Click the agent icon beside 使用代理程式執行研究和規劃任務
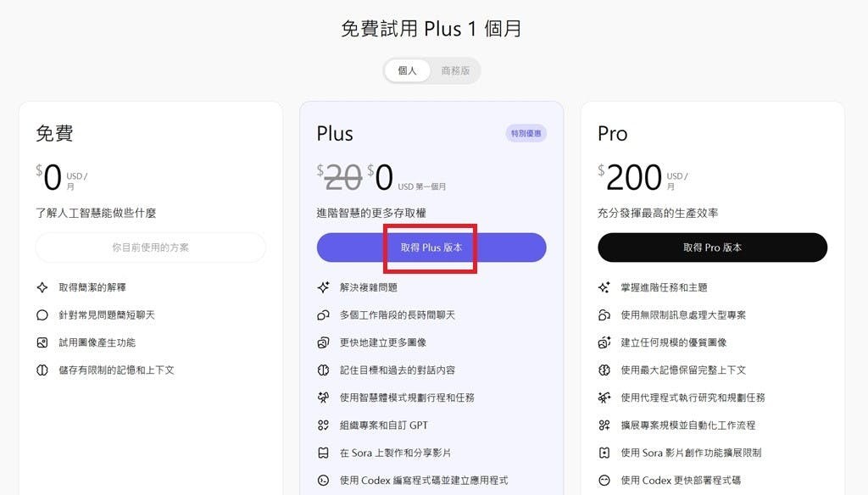The image size is (868, 495). [604, 398]
